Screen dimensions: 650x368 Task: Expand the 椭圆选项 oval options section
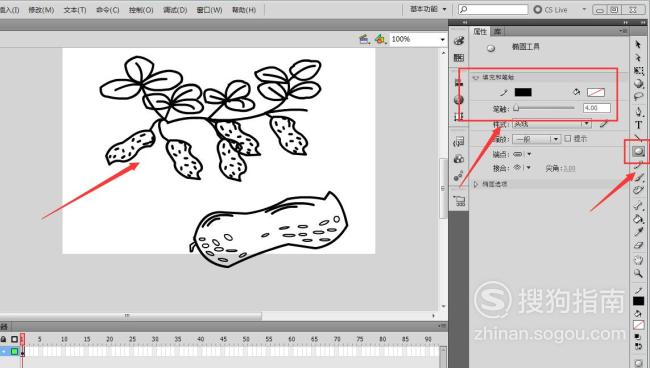tap(475, 184)
